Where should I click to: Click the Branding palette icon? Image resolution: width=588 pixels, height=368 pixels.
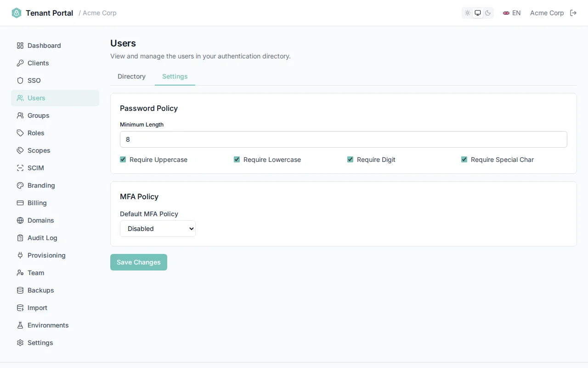click(x=20, y=185)
